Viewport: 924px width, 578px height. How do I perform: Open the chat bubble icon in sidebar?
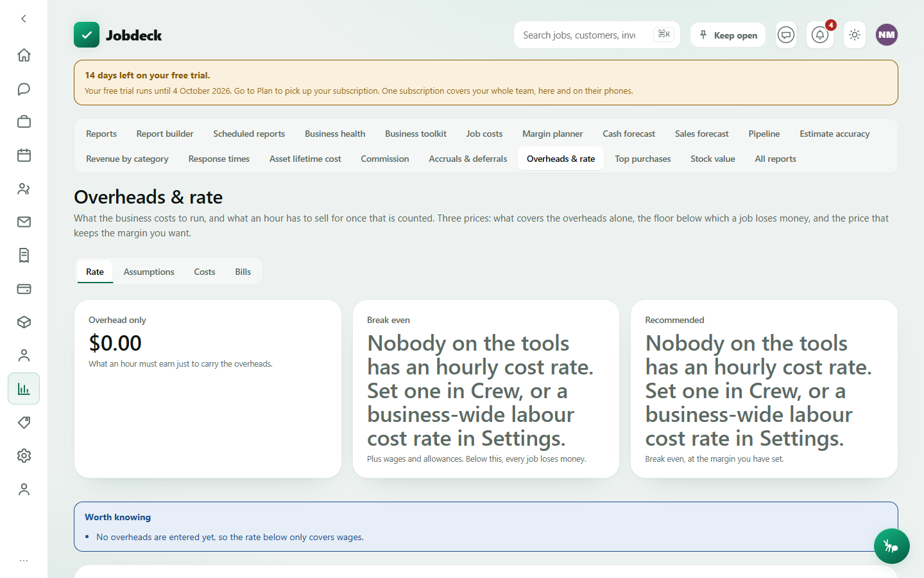24,89
